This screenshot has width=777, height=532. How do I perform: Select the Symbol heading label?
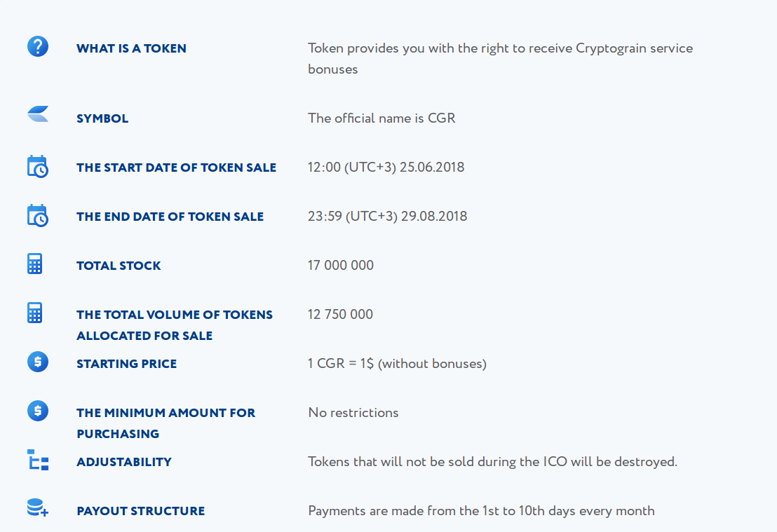point(102,118)
